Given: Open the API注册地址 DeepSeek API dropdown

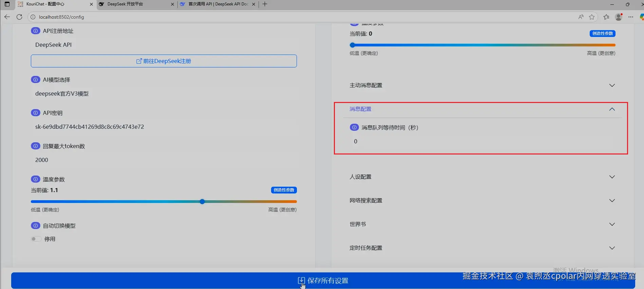Looking at the screenshot, I should [164, 45].
